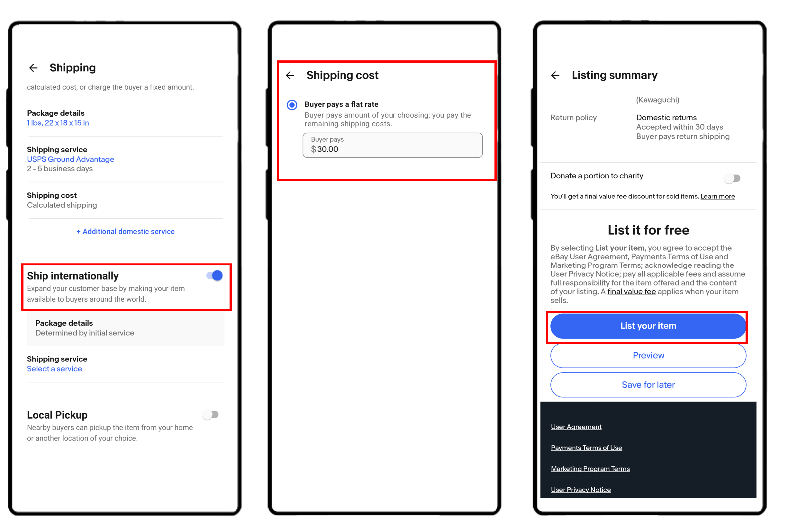The width and height of the screenshot is (788, 532).
Task: Tap 'Save for later' link
Action: [648, 385]
